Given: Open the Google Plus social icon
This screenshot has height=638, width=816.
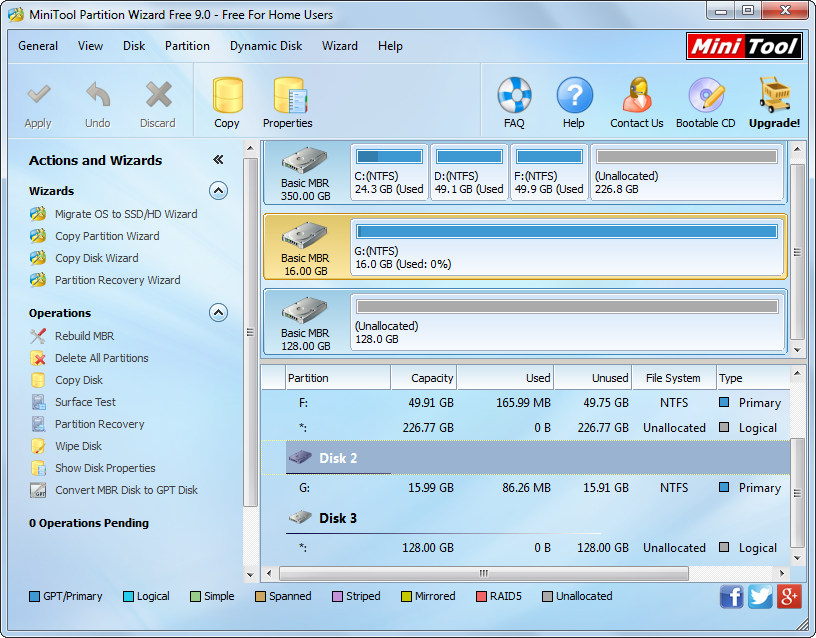Looking at the screenshot, I should coord(789,596).
